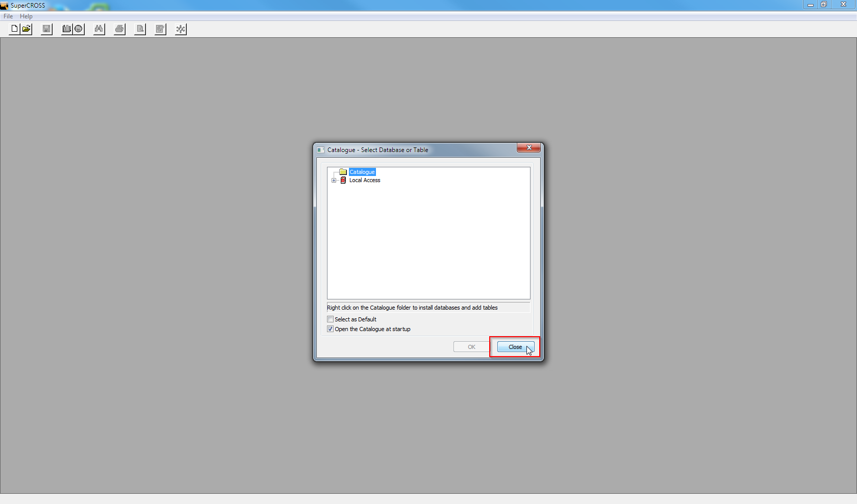Click the network nodes toolbar icon
857x504 pixels.
point(181,29)
